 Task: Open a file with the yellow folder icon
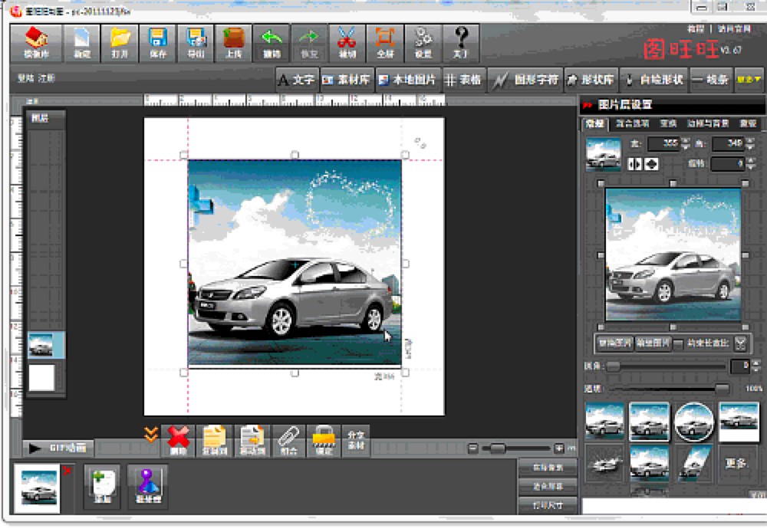[120, 42]
